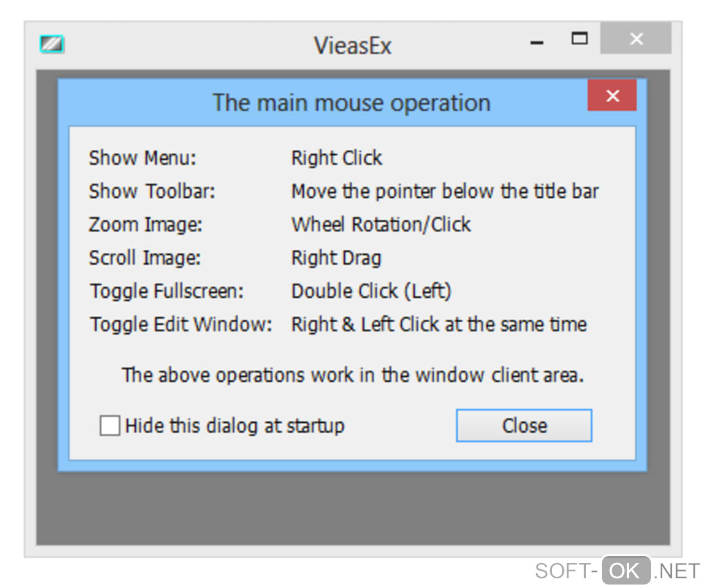The height and width of the screenshot is (588, 708).
Task: Click the "Toggle Fullscreen:" label
Action: click(x=167, y=292)
